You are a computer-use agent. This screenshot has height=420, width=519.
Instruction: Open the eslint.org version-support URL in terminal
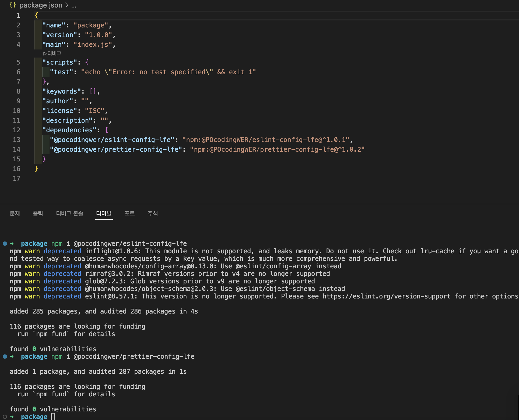386,296
